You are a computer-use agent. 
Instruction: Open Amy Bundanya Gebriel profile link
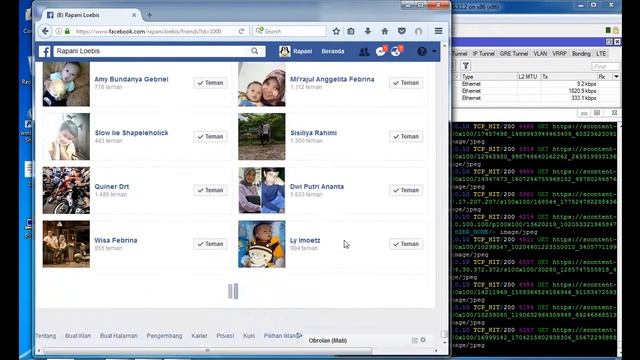(131, 79)
